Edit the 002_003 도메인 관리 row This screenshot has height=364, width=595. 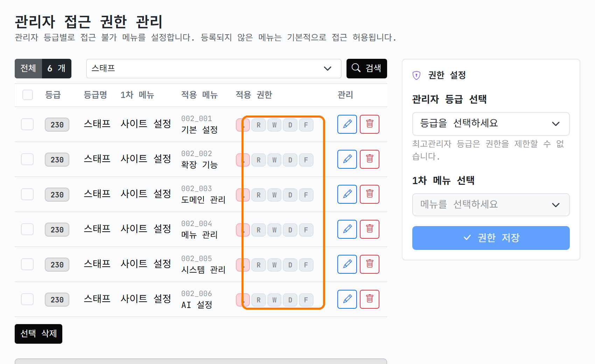click(347, 194)
